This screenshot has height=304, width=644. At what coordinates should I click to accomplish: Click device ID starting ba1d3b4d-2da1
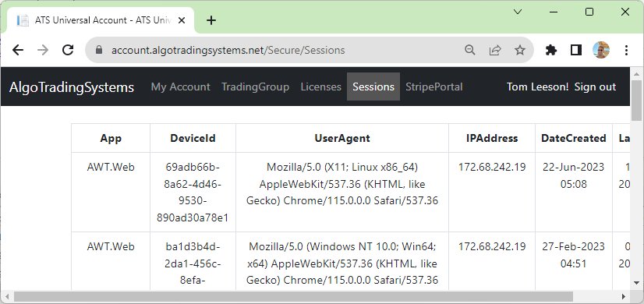click(193, 263)
